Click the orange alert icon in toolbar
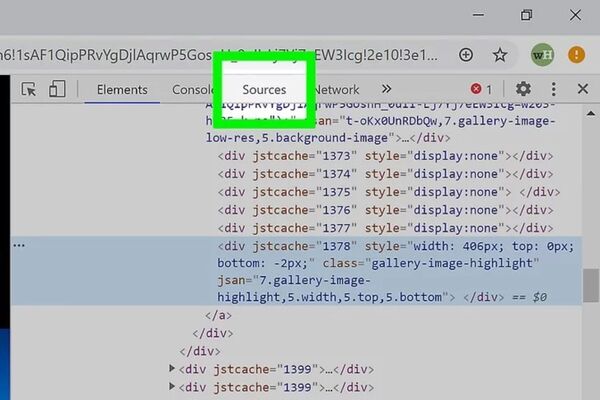 (x=577, y=54)
